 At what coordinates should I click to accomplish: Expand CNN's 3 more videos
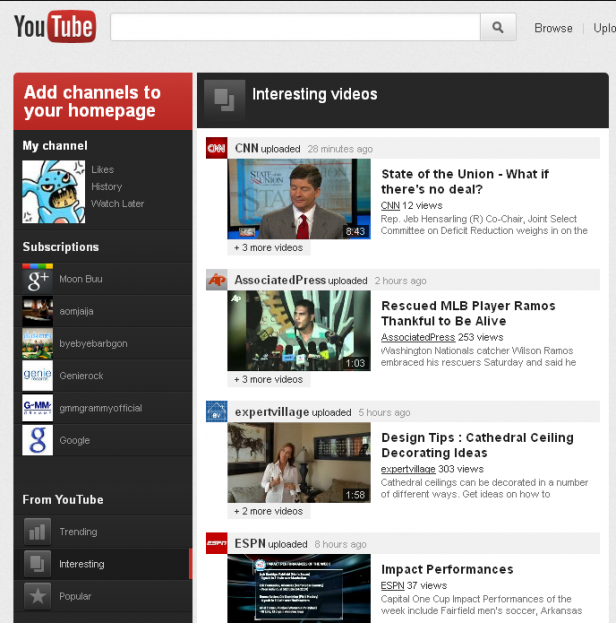pos(268,247)
